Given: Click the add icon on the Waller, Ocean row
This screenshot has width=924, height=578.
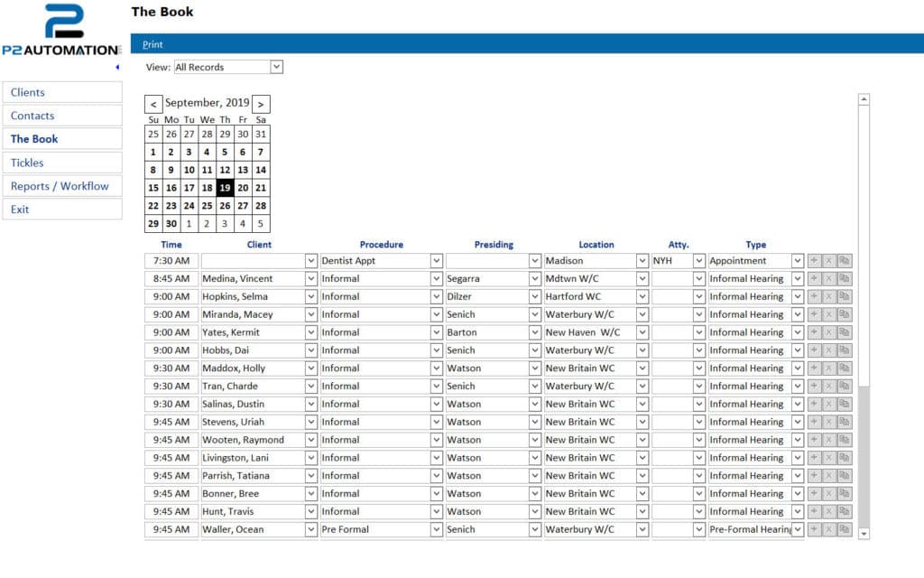Looking at the screenshot, I should click(814, 529).
